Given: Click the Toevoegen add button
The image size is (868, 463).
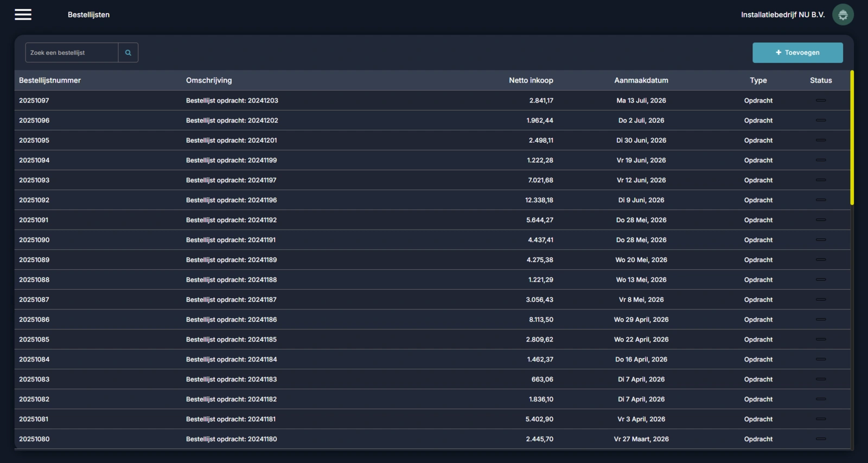Looking at the screenshot, I should coord(797,53).
